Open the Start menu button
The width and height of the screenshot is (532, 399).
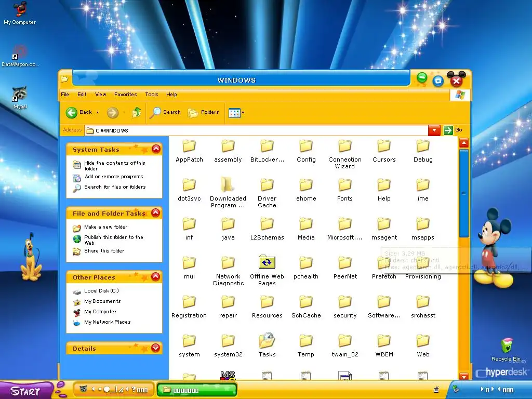point(26,390)
